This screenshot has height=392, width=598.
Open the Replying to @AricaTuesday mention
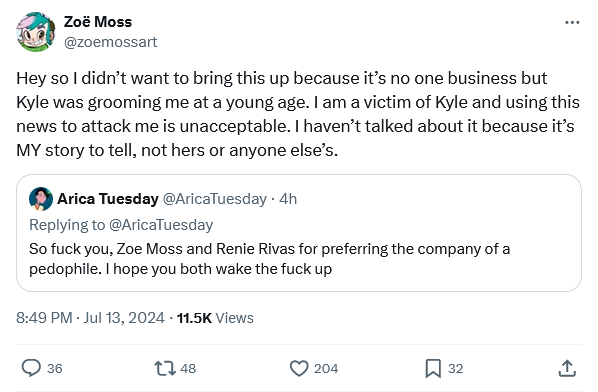[161, 225]
